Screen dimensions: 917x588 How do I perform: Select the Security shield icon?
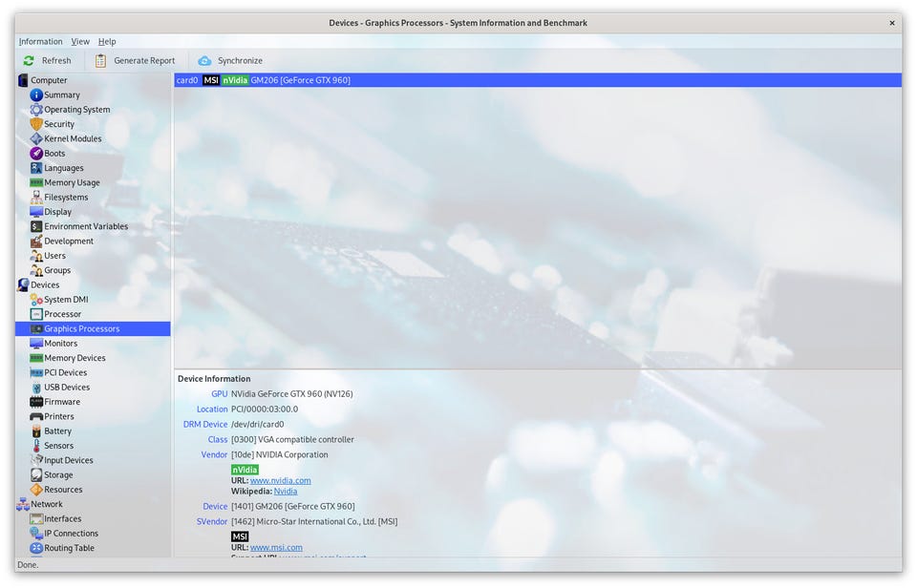(36, 124)
